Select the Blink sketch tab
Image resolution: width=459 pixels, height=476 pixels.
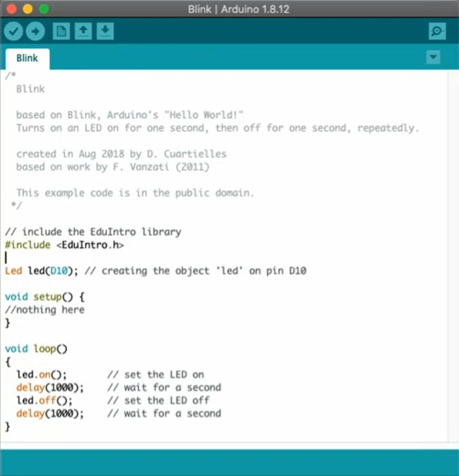point(27,58)
